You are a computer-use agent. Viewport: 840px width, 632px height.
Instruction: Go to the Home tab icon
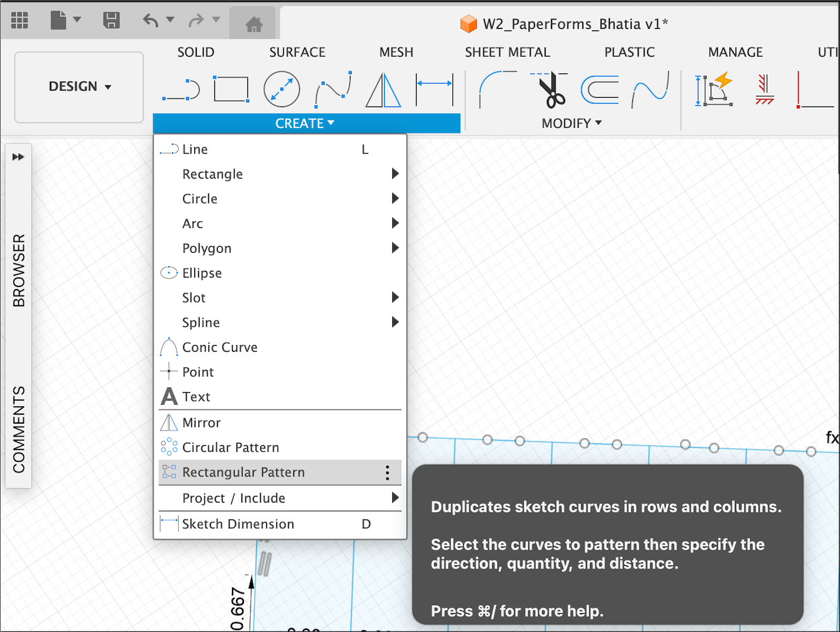[253, 25]
